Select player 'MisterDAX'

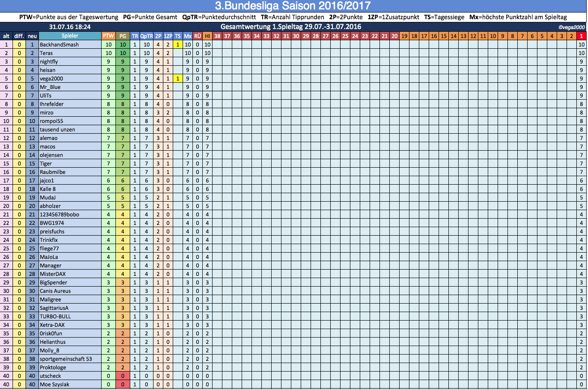click(52, 274)
